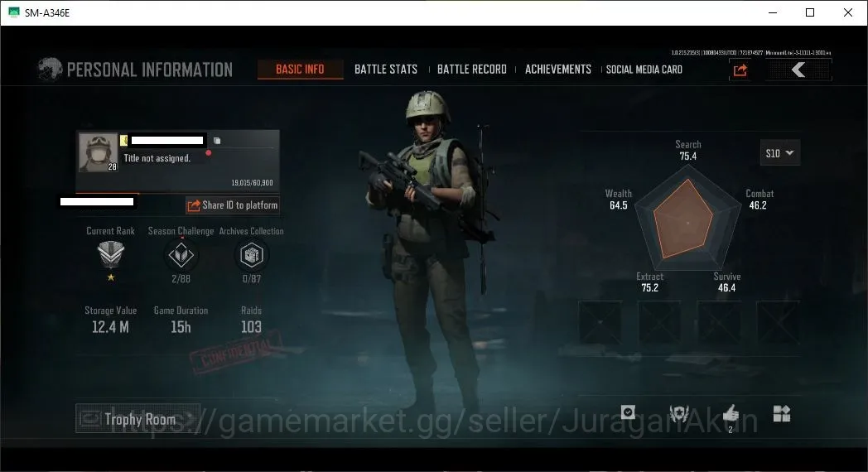Click the SM-A346E window app icon
This screenshot has width=868, height=472.
click(x=13, y=12)
